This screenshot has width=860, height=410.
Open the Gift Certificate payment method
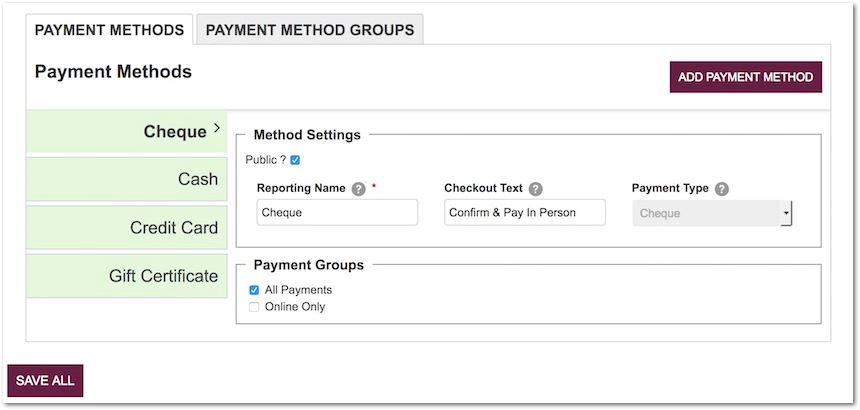pos(163,276)
